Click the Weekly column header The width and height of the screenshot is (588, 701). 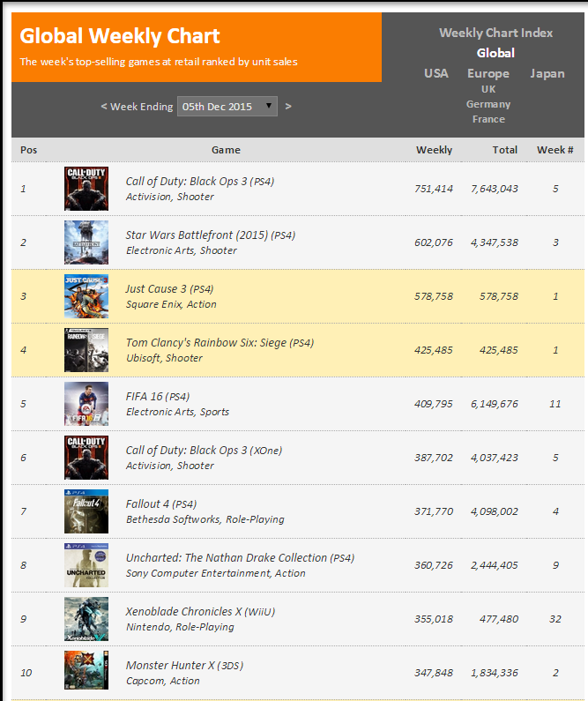[434, 150]
